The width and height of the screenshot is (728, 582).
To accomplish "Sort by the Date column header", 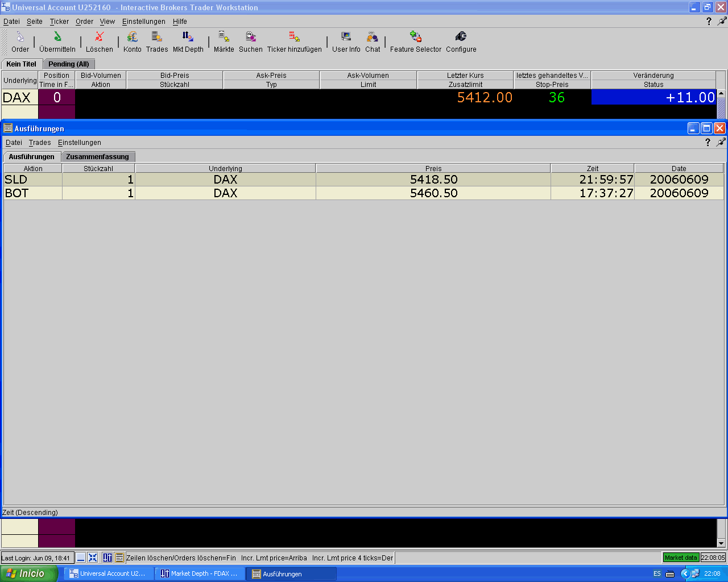I will [679, 168].
